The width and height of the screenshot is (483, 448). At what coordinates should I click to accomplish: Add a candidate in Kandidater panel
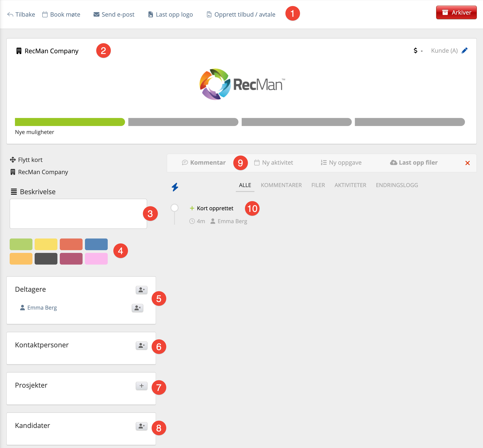coord(142,426)
